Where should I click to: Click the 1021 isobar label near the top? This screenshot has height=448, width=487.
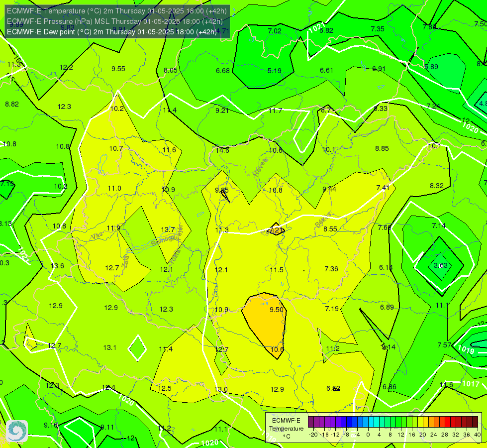pos(317,28)
